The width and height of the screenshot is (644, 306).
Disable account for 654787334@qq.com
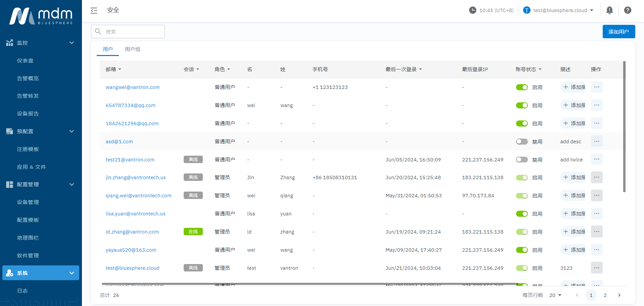tap(522, 105)
